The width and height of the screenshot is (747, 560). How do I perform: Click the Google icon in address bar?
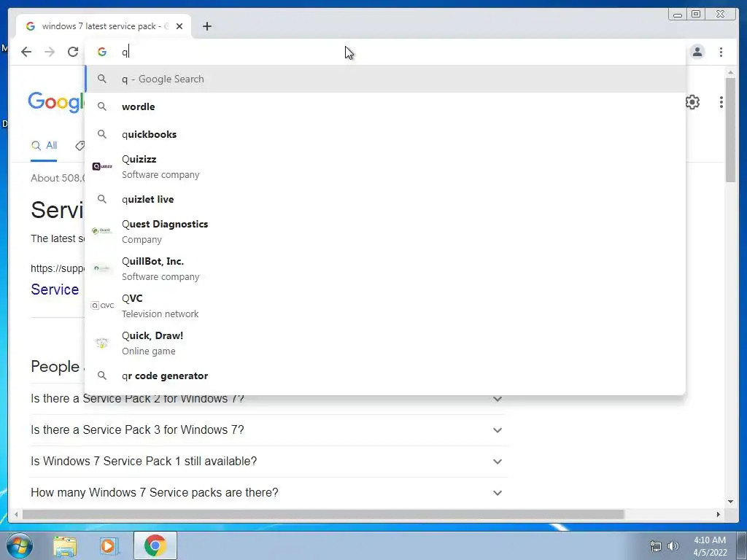coord(102,52)
